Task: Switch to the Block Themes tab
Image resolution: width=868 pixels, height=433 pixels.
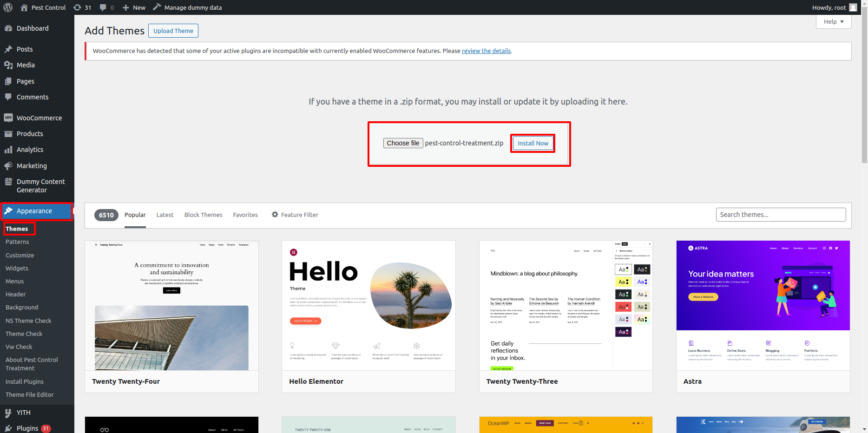Action: click(203, 215)
